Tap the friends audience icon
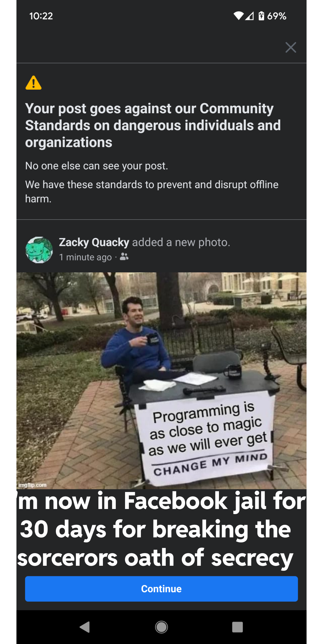Screen dimensions: 323x644 tap(124, 257)
